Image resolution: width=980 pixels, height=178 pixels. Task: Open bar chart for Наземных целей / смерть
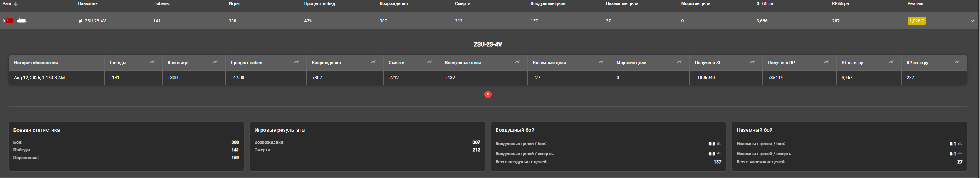(960, 154)
